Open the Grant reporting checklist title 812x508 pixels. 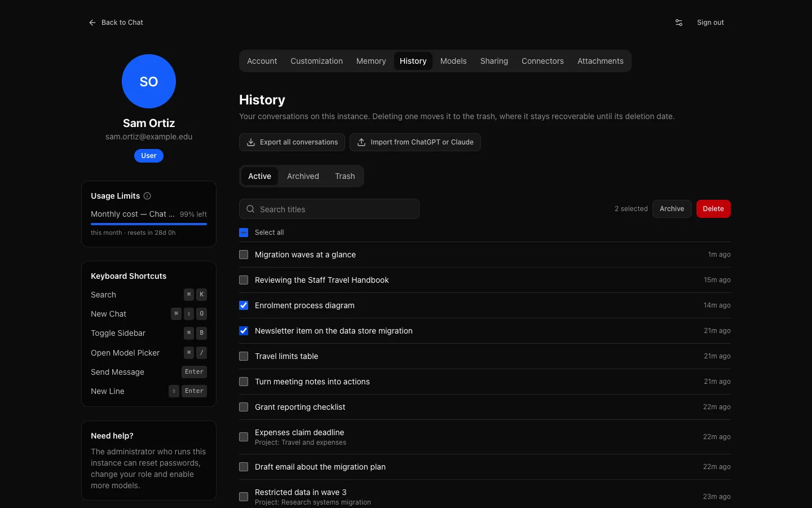[x=300, y=407]
